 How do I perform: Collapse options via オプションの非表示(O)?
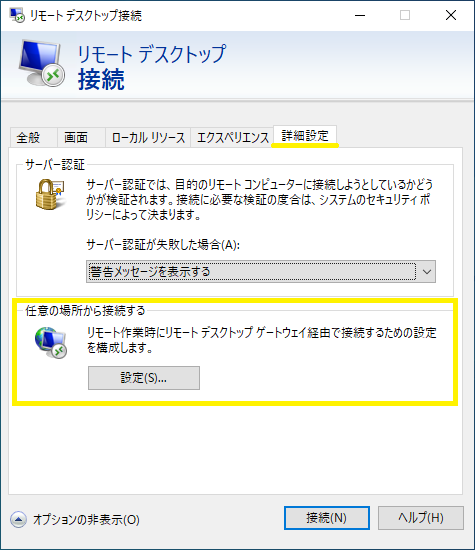86,519
